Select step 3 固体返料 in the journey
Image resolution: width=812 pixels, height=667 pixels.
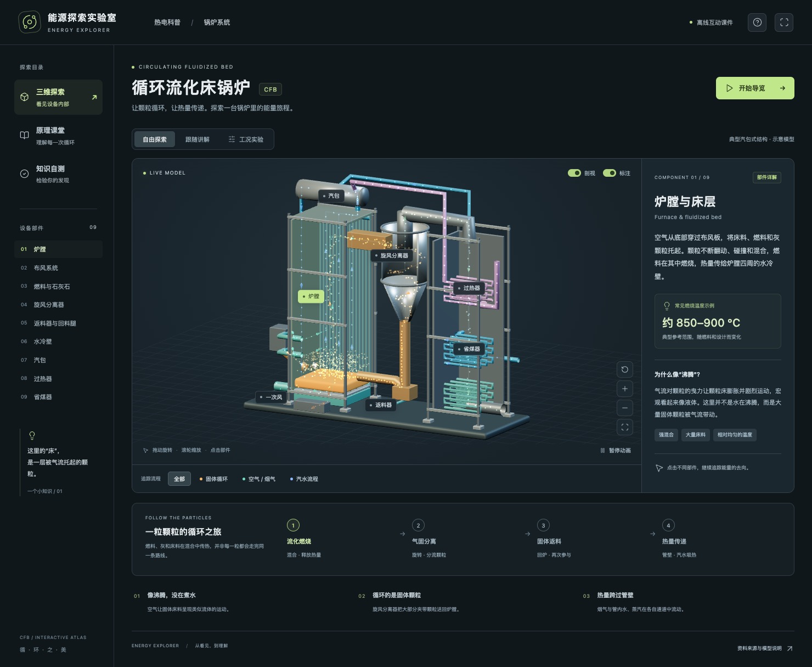pos(554,540)
